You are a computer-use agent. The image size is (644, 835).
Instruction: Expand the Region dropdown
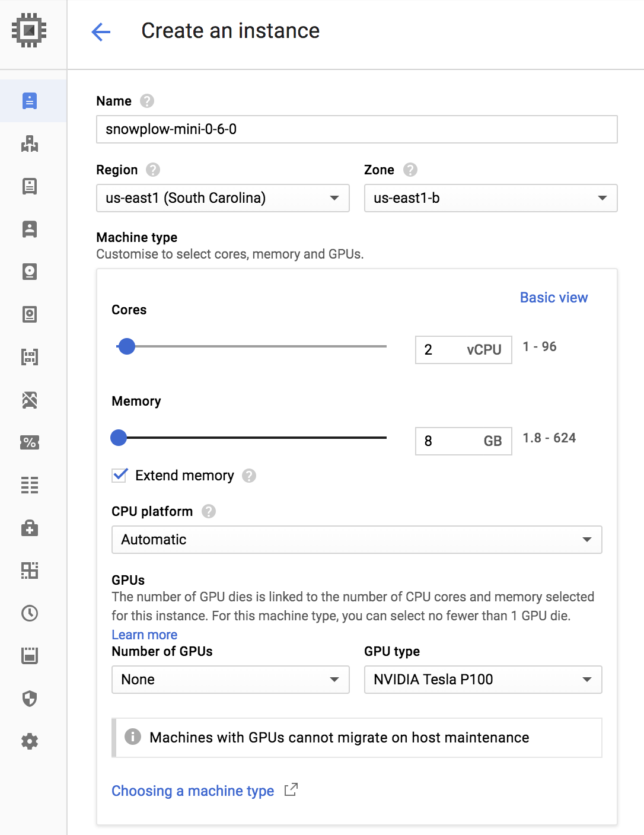222,198
